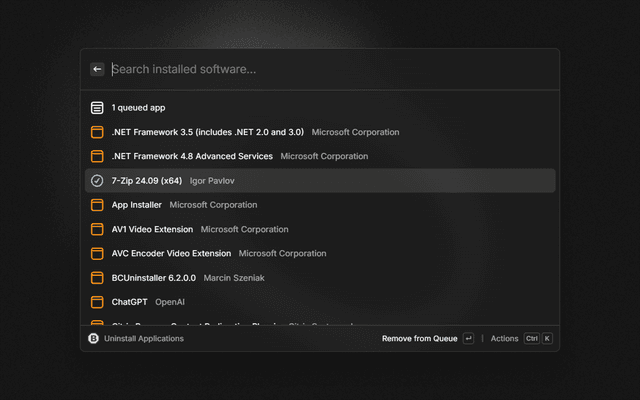This screenshot has height=400, width=640.
Task: Uncheck the queued 7-Zip 24.09 checkmark
Action: pyautogui.click(x=97, y=180)
